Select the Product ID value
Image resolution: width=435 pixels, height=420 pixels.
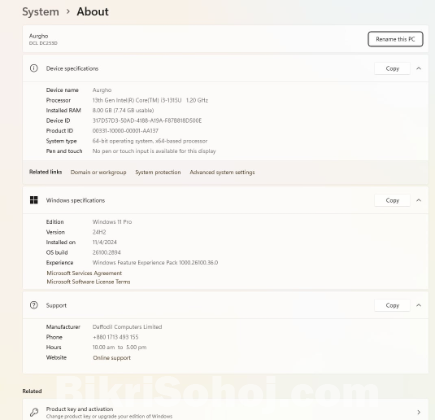click(125, 131)
